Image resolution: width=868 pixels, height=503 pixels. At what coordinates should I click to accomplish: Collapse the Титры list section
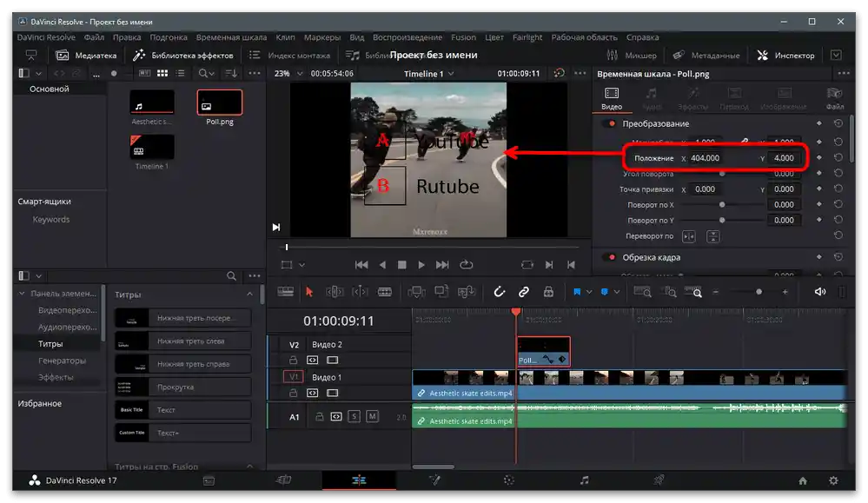(249, 295)
